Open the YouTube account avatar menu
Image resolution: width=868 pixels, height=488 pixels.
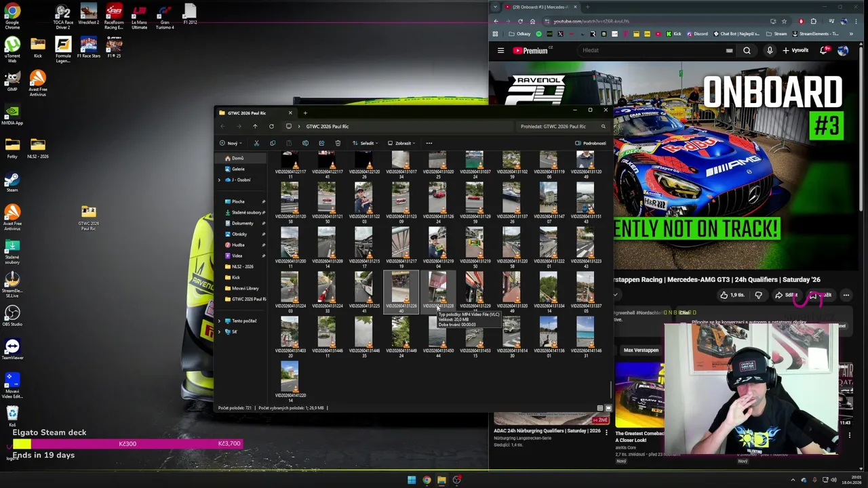click(842, 50)
